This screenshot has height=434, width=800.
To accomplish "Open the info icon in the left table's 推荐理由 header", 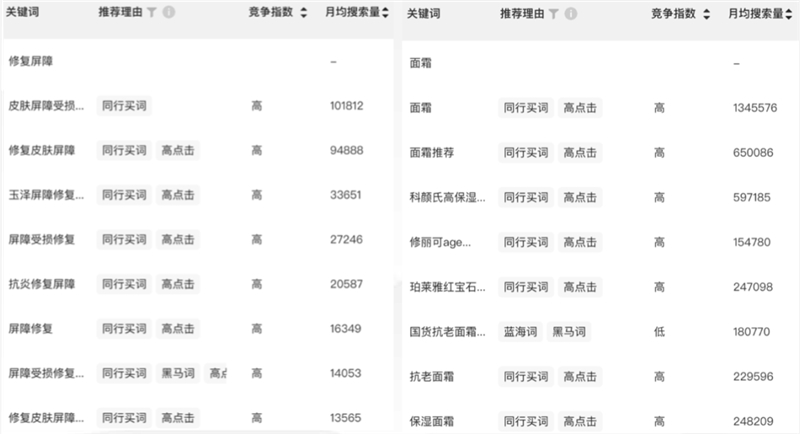I will coord(168,12).
